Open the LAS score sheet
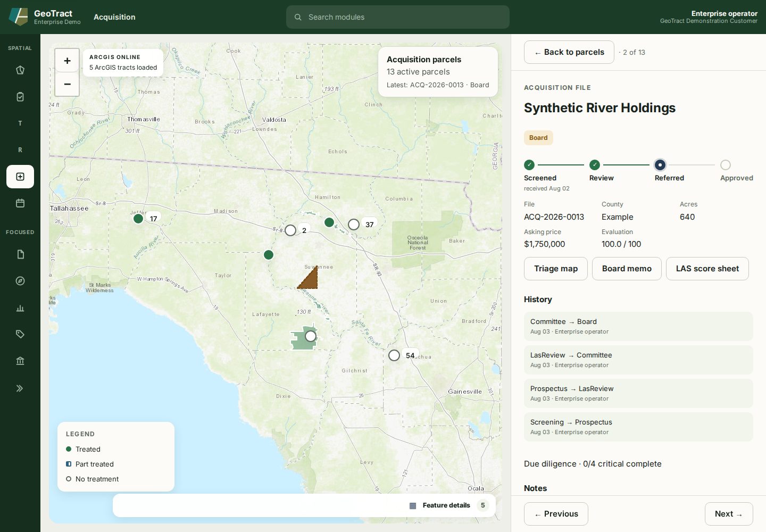This screenshot has height=532, width=766. [x=707, y=269]
